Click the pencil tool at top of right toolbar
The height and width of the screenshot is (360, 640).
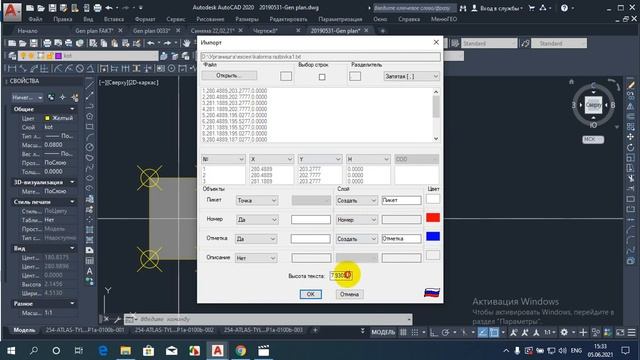tap(631, 84)
